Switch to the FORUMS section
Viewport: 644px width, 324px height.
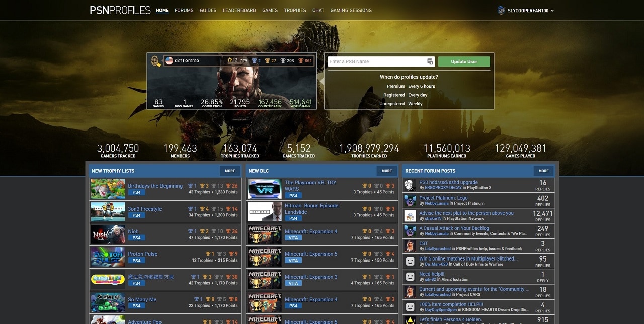point(184,10)
